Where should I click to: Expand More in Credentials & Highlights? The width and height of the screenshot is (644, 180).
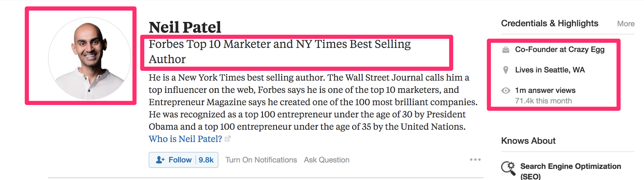click(x=626, y=24)
